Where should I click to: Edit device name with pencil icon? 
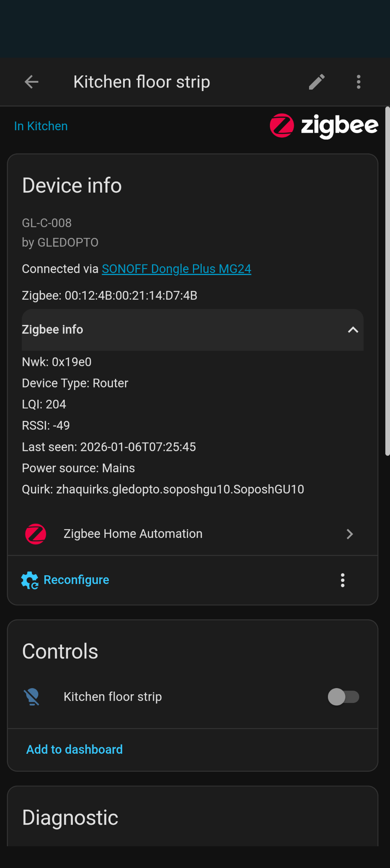(317, 82)
